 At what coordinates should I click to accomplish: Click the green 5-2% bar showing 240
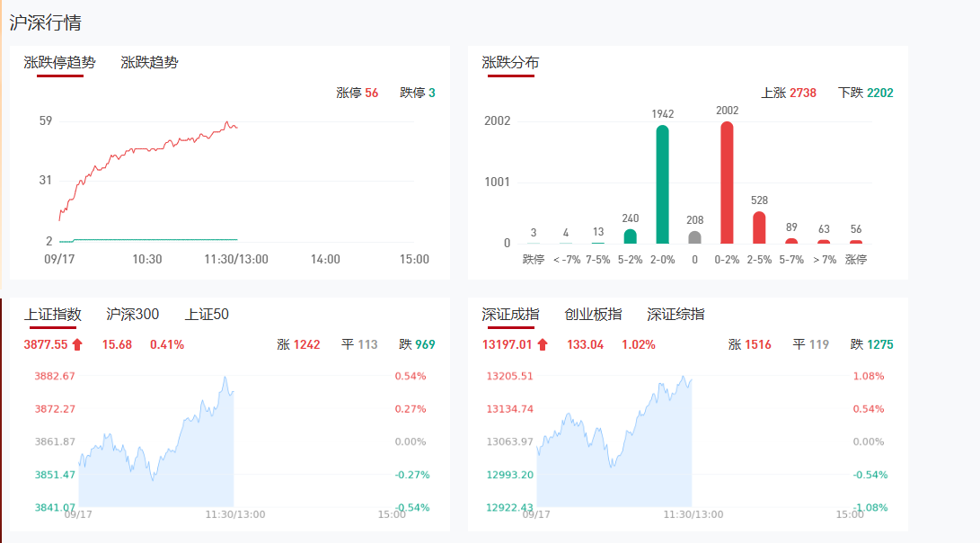(630, 236)
